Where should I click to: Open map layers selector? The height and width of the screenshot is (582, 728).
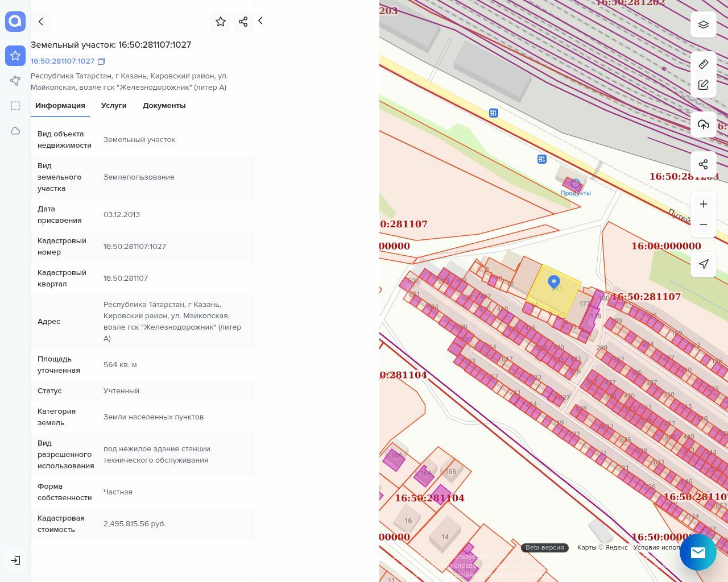tap(703, 24)
